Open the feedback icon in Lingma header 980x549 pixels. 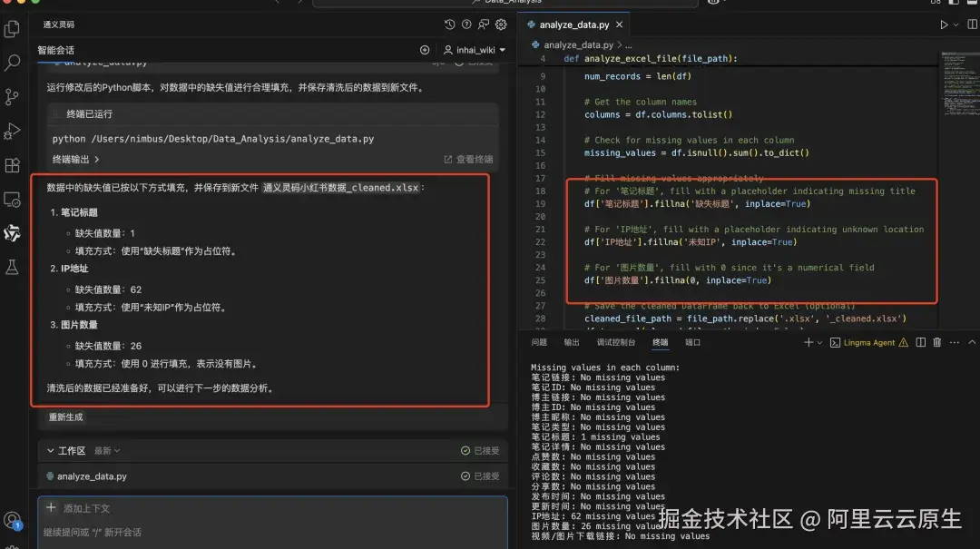(484, 25)
